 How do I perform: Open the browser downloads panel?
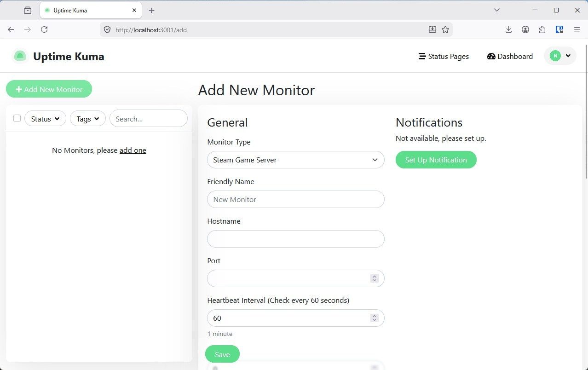[508, 29]
